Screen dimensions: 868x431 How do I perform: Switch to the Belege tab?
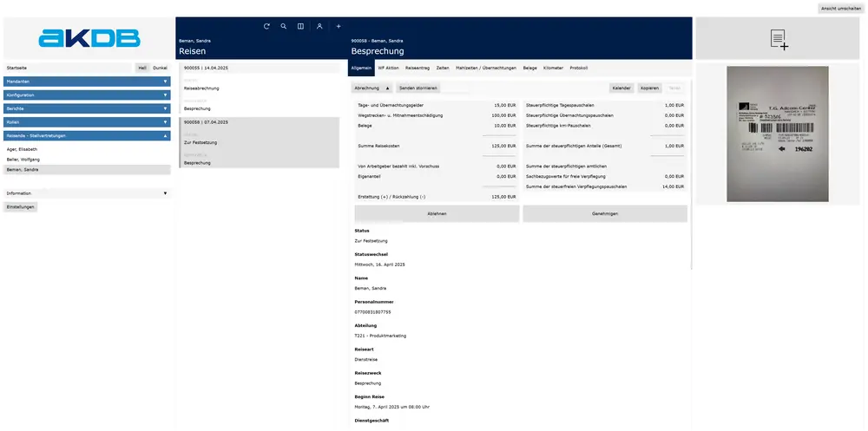click(x=529, y=68)
